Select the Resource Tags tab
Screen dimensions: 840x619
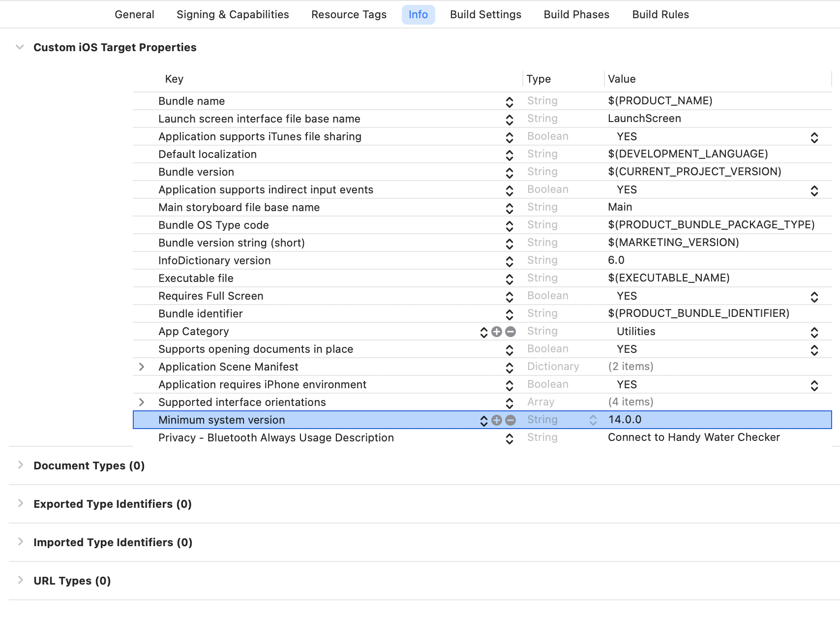pos(349,15)
